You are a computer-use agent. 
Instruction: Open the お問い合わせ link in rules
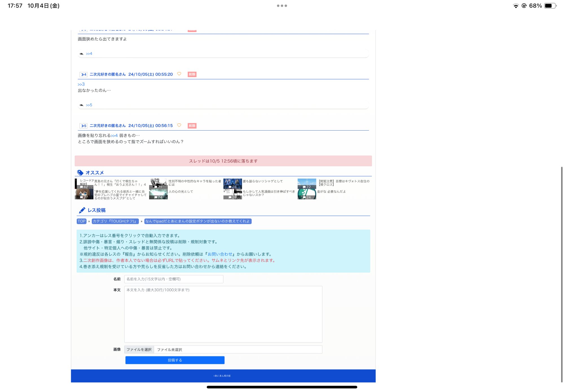click(220, 254)
